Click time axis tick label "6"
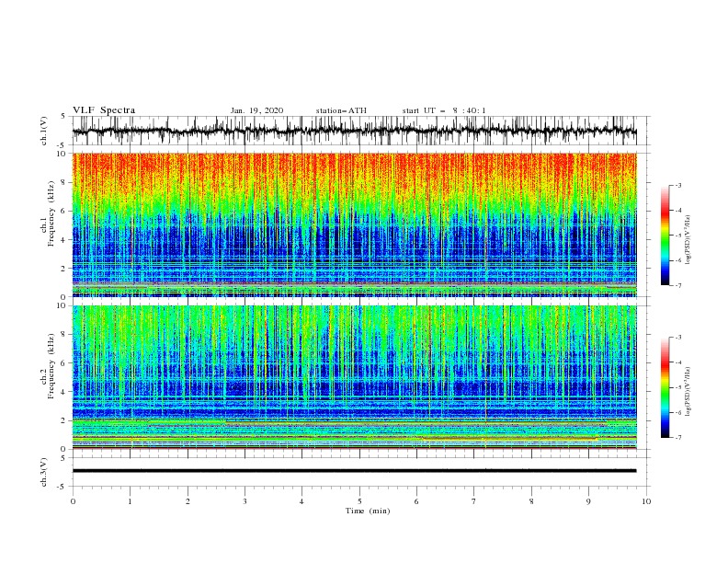 click(416, 501)
